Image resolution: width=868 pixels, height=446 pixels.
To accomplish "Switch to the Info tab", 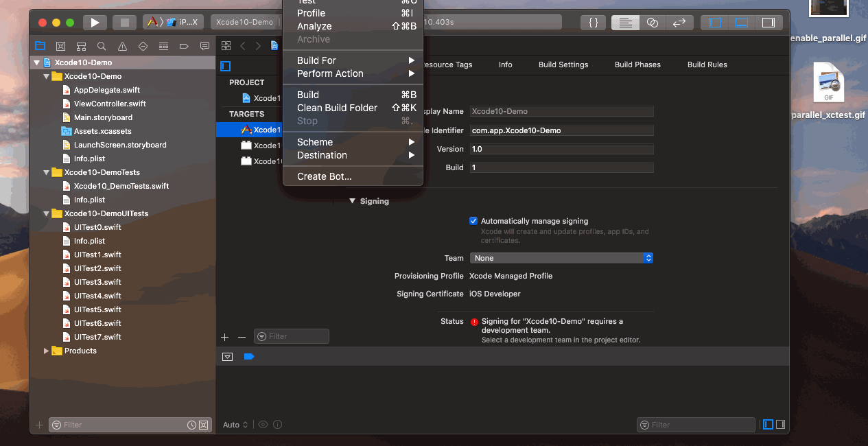I will (506, 64).
